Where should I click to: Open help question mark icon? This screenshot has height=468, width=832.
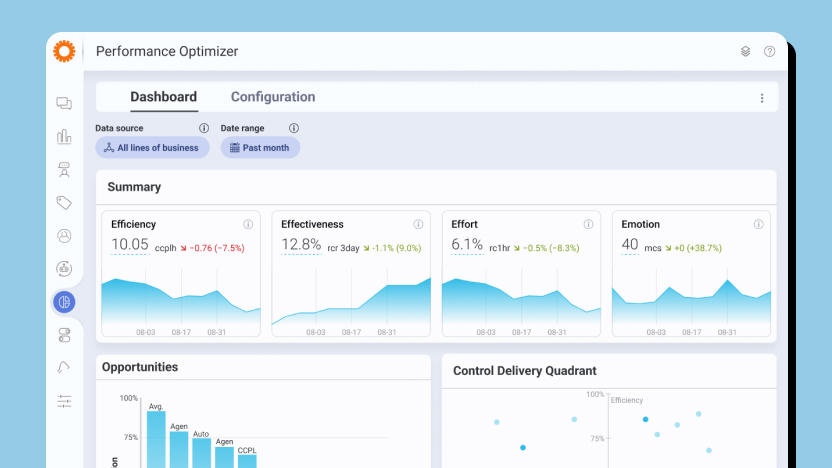click(x=769, y=51)
